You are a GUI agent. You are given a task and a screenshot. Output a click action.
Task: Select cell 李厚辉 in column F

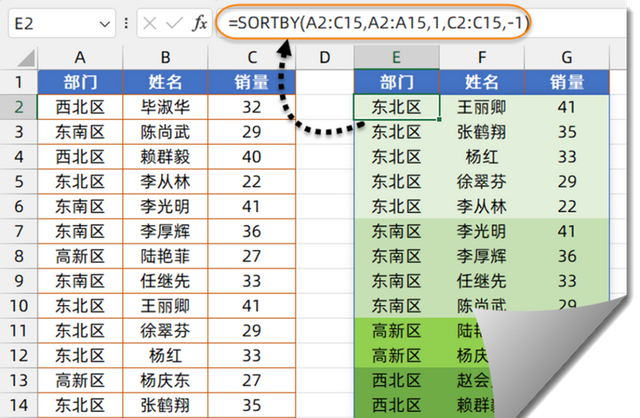(482, 256)
